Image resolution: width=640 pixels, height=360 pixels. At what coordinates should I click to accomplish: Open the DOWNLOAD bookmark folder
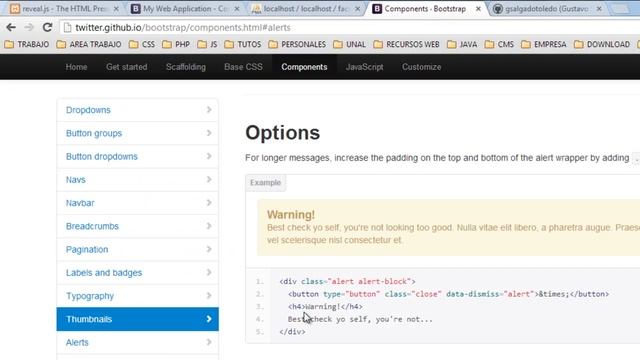pos(602,44)
